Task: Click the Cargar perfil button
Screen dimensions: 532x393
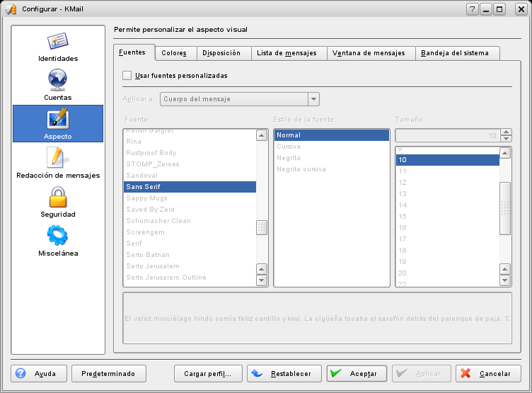Action: (x=208, y=373)
